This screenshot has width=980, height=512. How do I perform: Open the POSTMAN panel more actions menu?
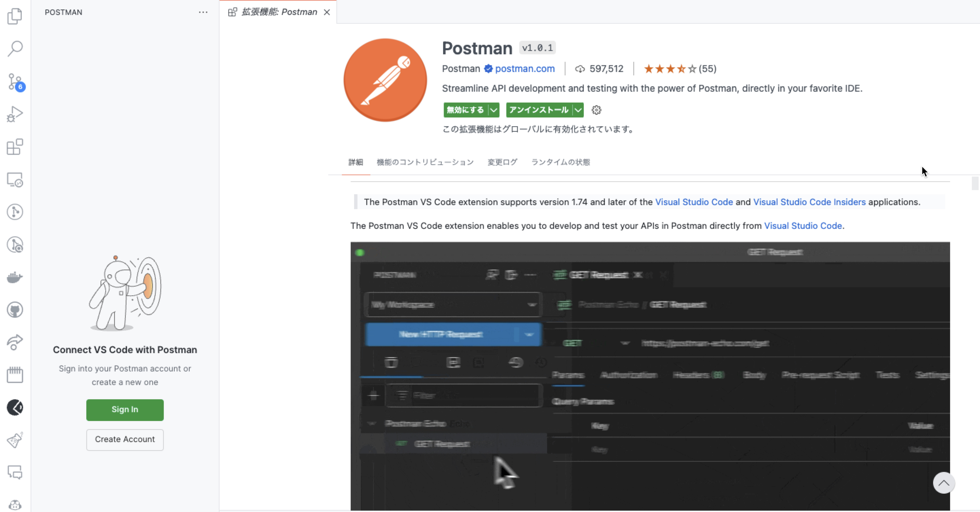[203, 12]
